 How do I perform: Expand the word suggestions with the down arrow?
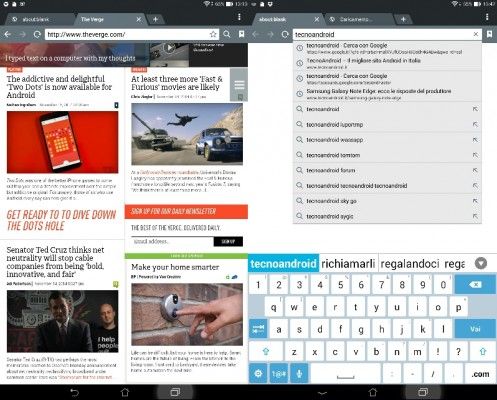pyautogui.click(x=481, y=264)
